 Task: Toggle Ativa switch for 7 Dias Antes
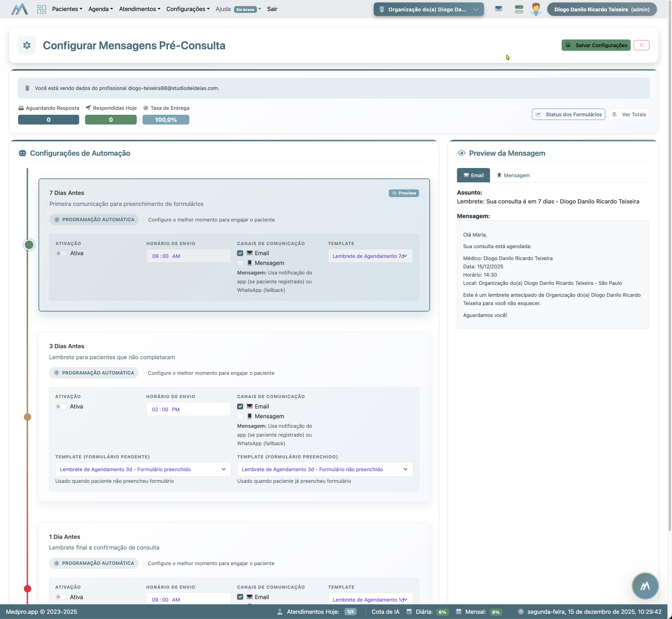pos(61,254)
